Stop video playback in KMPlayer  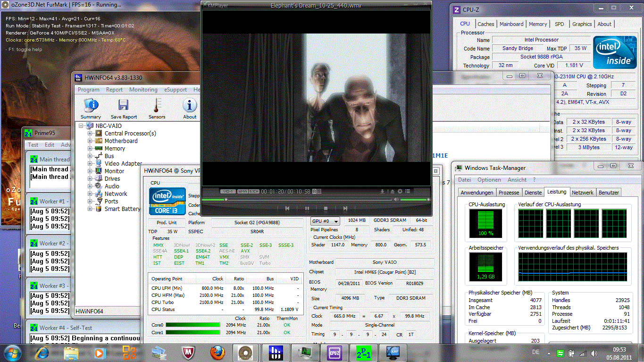[x=326, y=208]
